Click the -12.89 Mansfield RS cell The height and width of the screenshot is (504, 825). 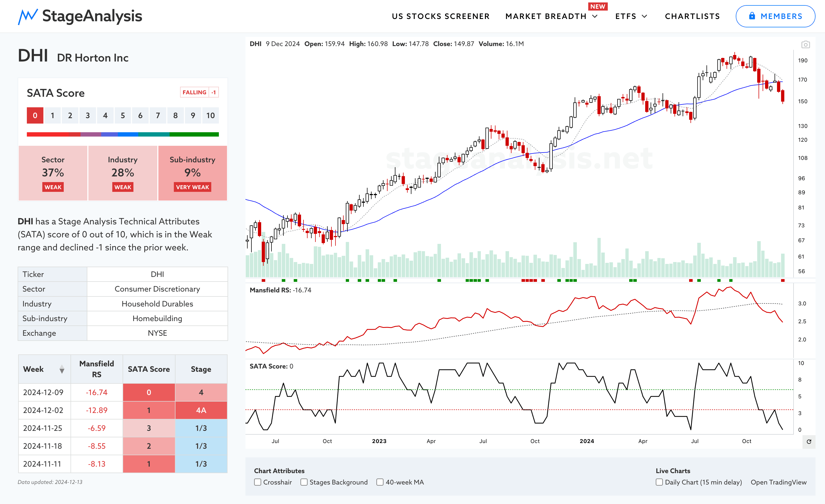coord(97,410)
